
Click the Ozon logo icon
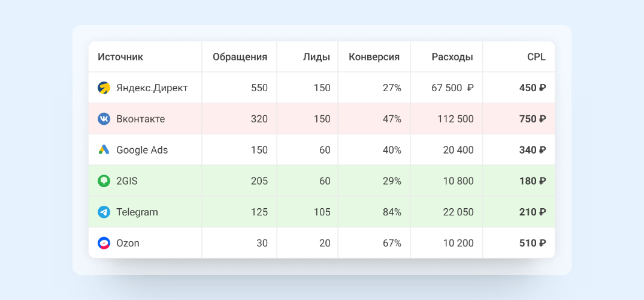104,243
